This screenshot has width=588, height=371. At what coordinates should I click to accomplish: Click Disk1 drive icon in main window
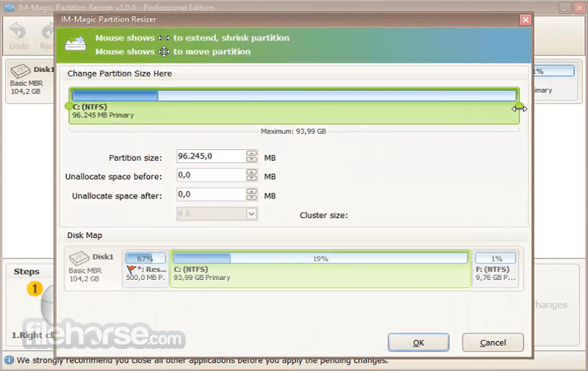[21, 71]
